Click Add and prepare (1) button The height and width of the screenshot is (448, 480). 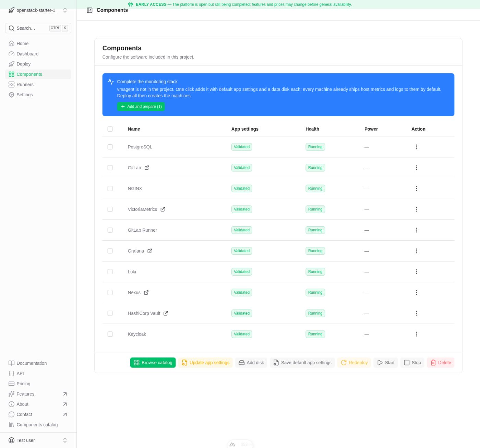pyautogui.click(x=141, y=107)
